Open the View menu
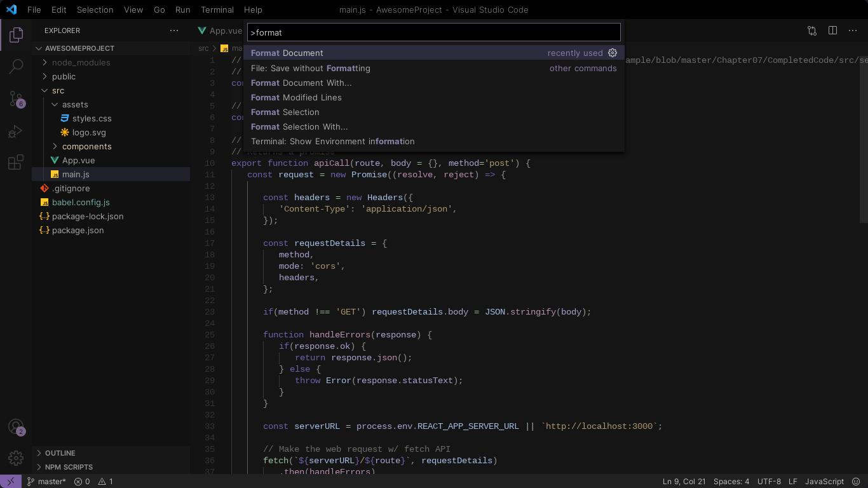 (x=133, y=10)
